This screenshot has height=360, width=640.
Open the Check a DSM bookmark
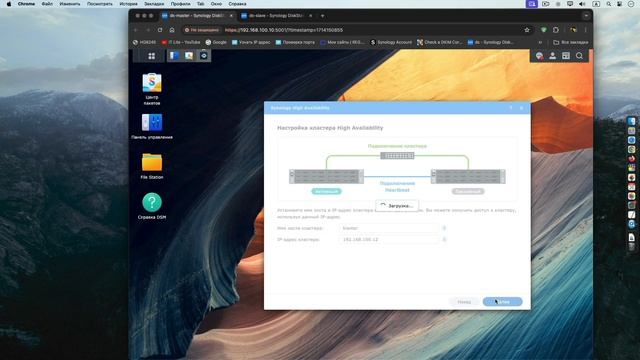click(439, 42)
